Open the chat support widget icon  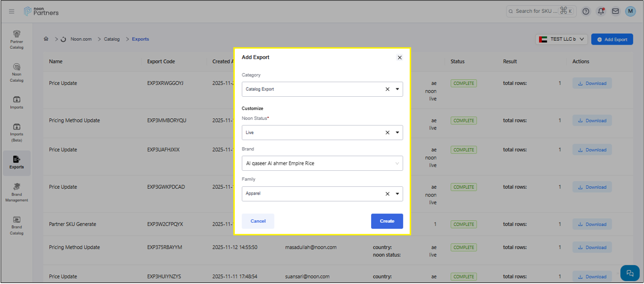(630, 273)
